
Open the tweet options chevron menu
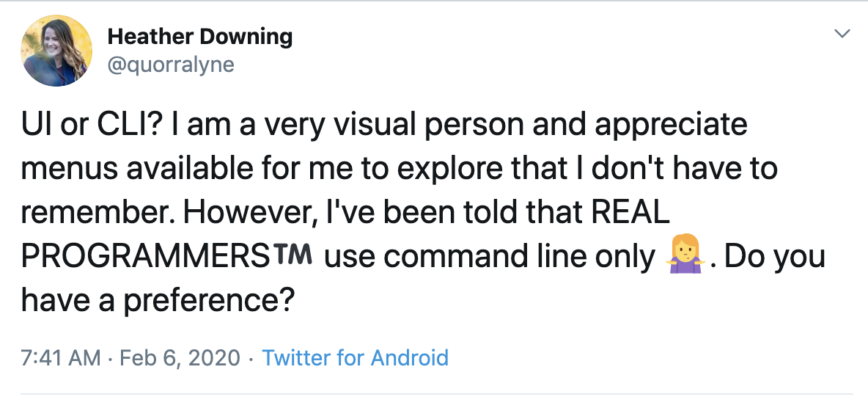click(x=843, y=34)
